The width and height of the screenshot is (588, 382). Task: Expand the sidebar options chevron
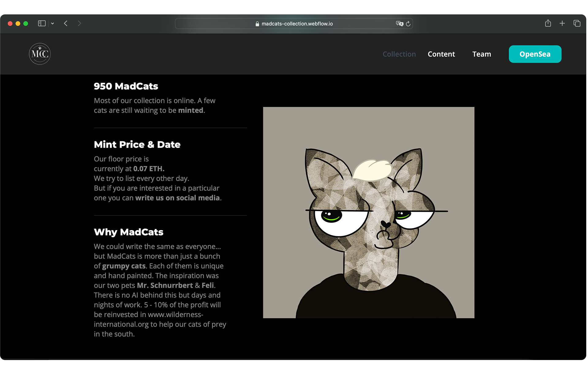(53, 23)
